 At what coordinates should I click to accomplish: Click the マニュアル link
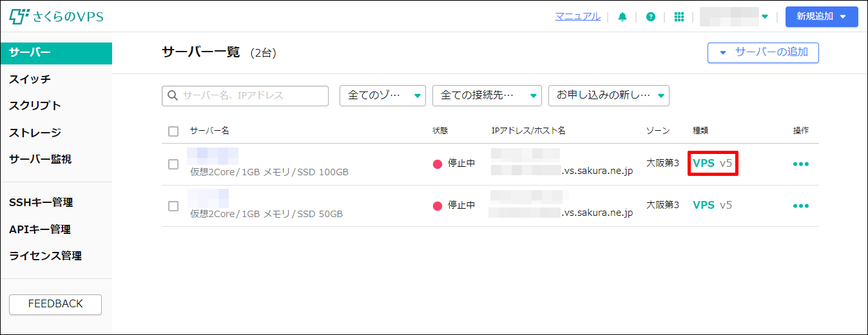pos(577,16)
